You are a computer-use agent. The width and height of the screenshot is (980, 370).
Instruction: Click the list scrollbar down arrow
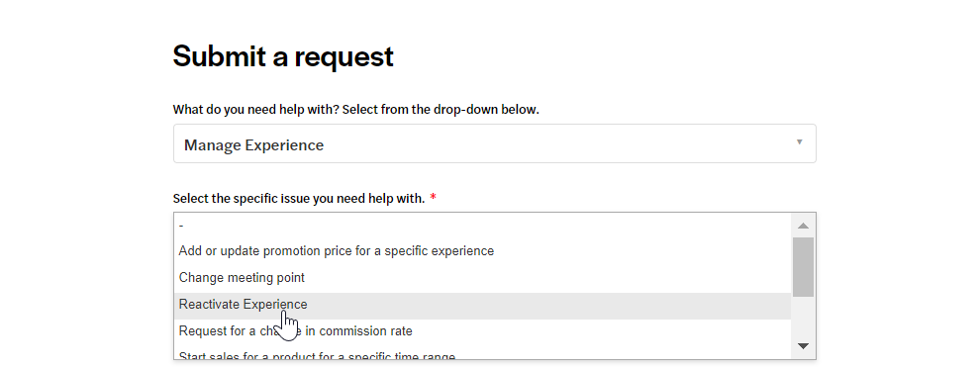pyautogui.click(x=803, y=345)
